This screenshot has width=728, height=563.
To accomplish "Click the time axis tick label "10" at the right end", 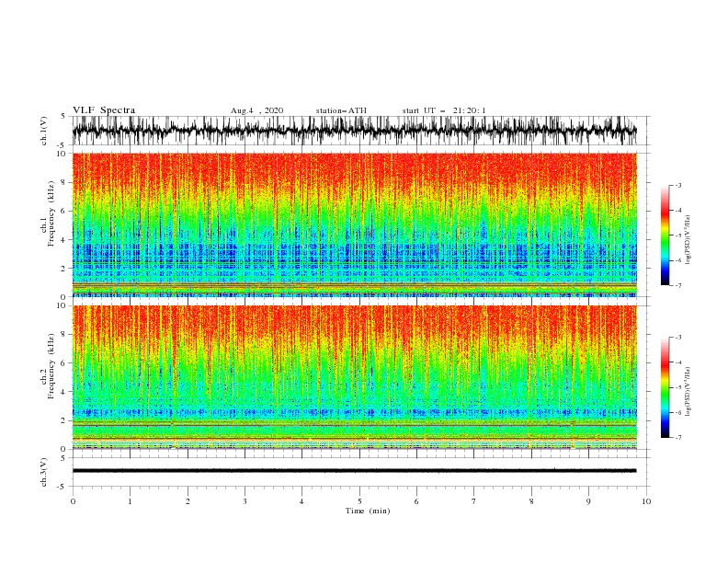I will 646,501.
